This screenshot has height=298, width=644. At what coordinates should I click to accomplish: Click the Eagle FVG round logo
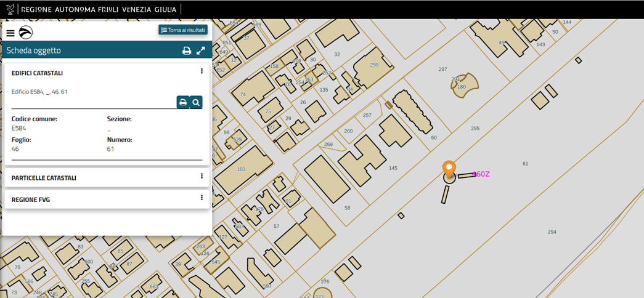pos(26,33)
